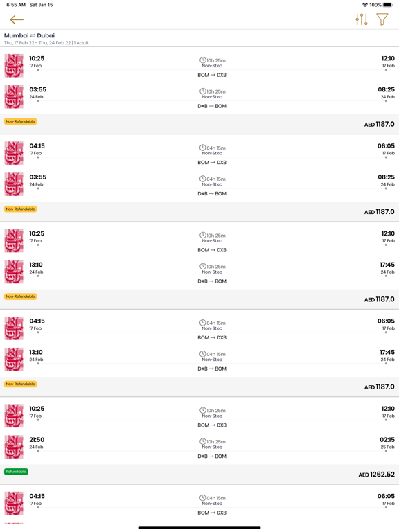399x532 pixels.
Task: Select the AED 1262.52 refundable fare
Action: (x=377, y=475)
